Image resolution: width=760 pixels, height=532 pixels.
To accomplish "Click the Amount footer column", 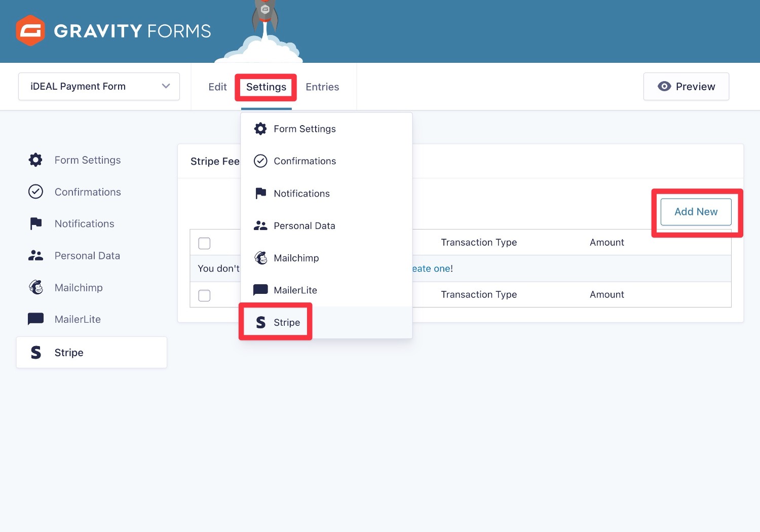I will tap(607, 294).
